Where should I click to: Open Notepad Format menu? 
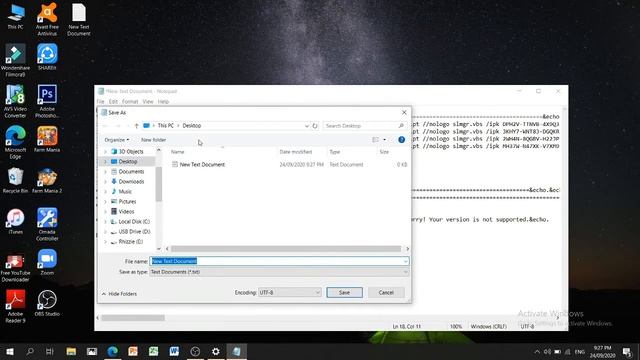[x=130, y=102]
